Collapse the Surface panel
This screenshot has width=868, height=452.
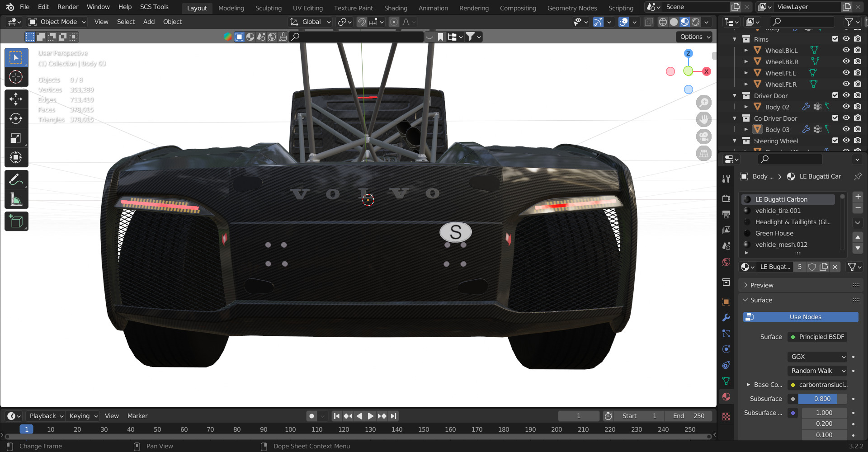coord(801,300)
